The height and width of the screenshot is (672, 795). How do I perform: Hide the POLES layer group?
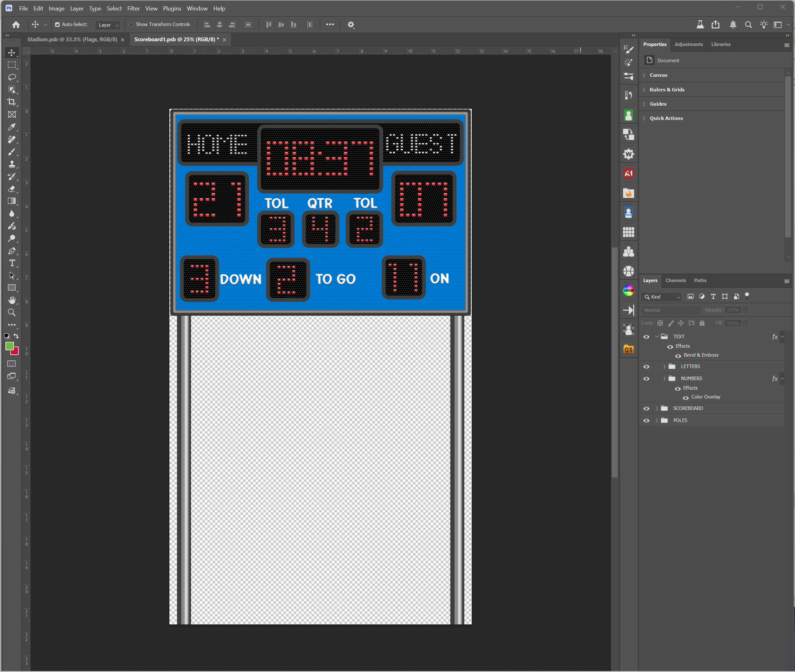pyautogui.click(x=647, y=421)
